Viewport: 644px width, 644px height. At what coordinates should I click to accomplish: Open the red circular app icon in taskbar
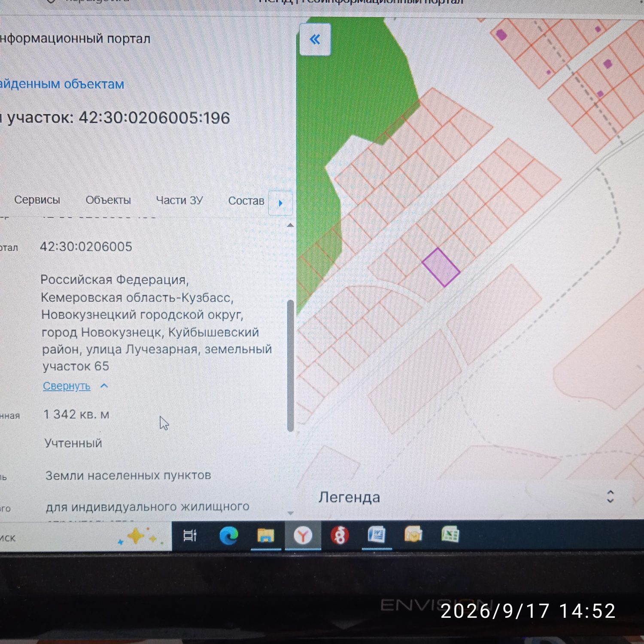[340, 535]
